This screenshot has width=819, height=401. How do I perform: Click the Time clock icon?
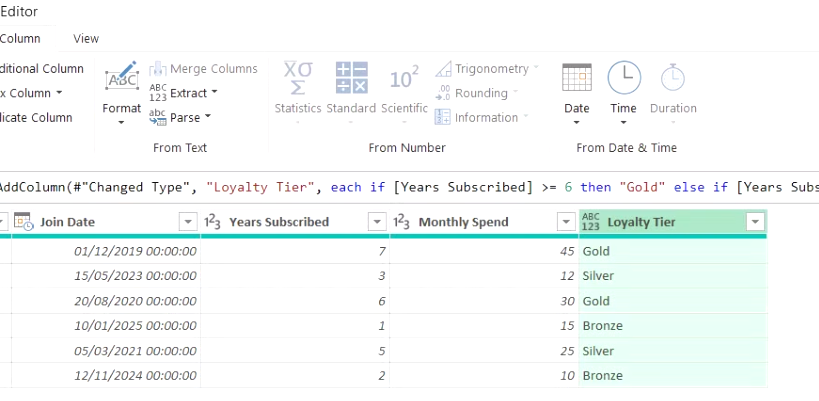(624, 77)
